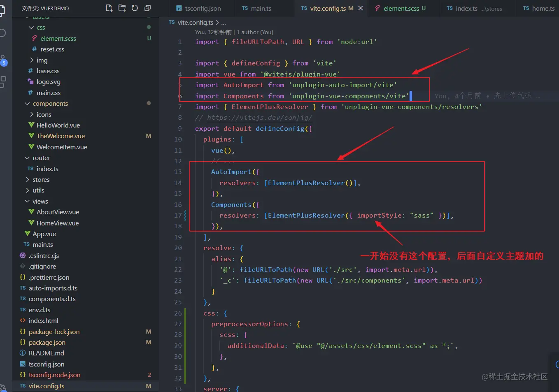
Task: Open Source Control view with badge icon
Action: tap(3, 60)
